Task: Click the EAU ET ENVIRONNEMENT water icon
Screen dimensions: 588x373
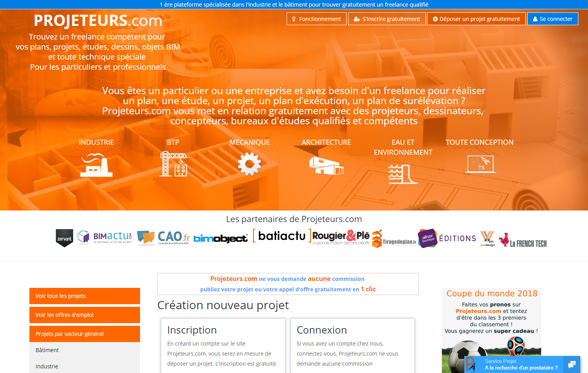Action: pyautogui.click(x=403, y=174)
